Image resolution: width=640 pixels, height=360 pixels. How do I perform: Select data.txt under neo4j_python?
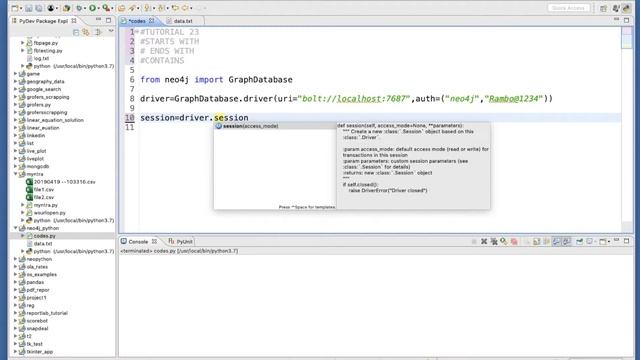point(42,244)
